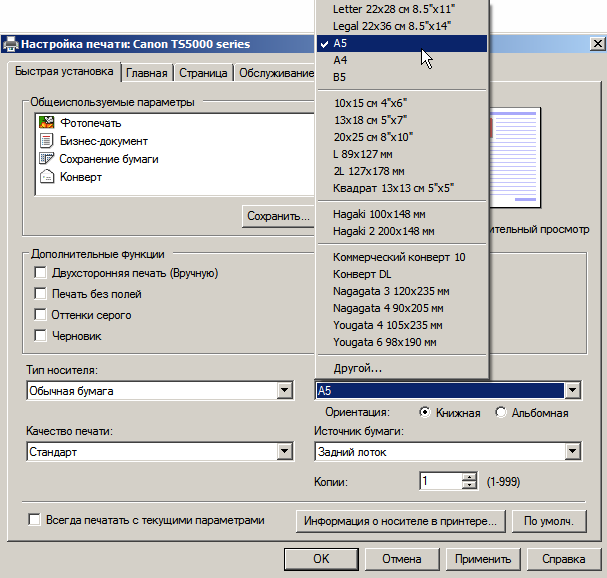Image resolution: width=607 pixels, height=578 pixels.
Task: Select B5 in paper size list
Action: (402, 77)
